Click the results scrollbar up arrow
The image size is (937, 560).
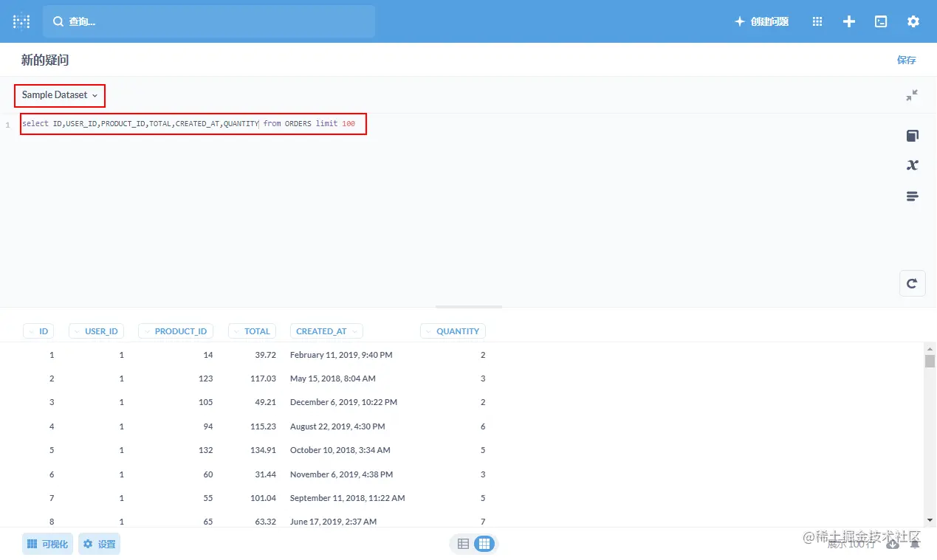coord(930,348)
